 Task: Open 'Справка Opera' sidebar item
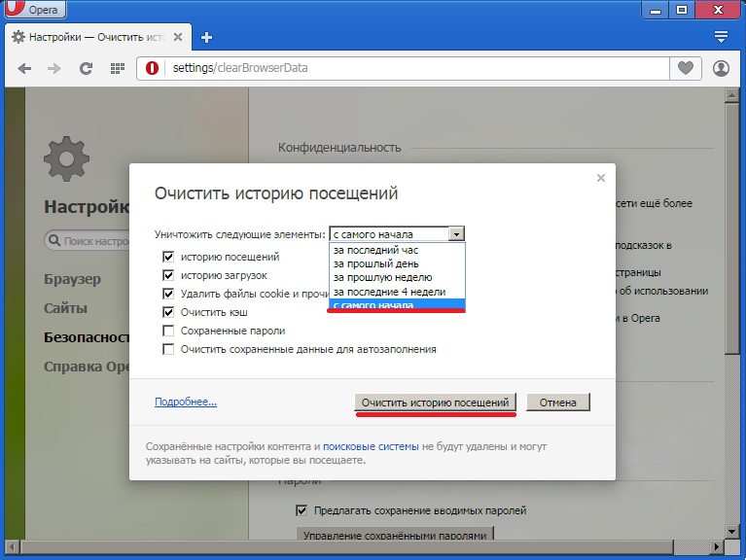pyautogui.click(x=87, y=367)
